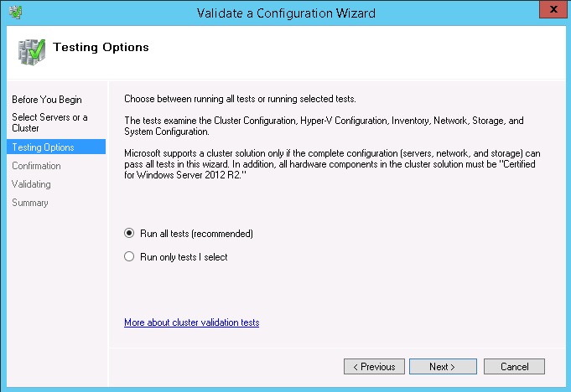This screenshot has height=392, width=571.
Task: Jump to the Confirmation step
Action: pos(36,166)
